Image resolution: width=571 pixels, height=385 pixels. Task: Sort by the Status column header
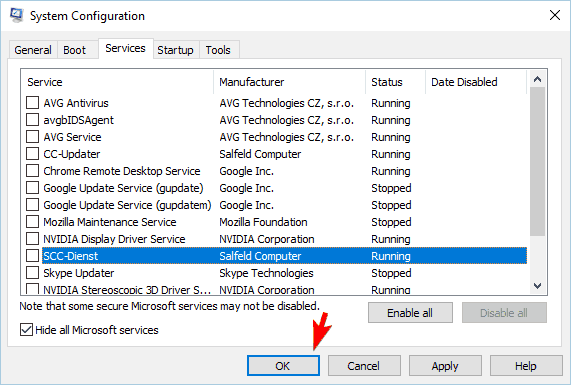point(395,82)
